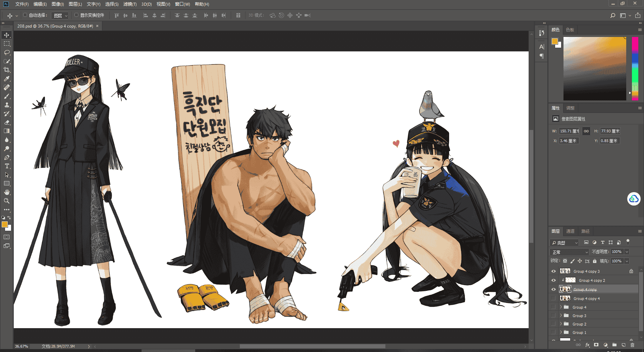This screenshot has height=352, width=644.
Task: Expand the Group 3 folder
Action: [561, 316]
